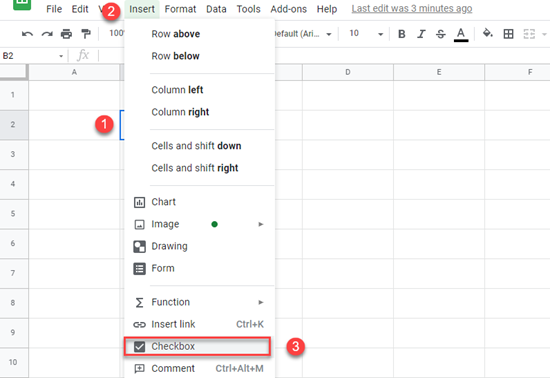550x378 pixels.
Task: Click the Google Sheets home icon
Action: (22, 4)
